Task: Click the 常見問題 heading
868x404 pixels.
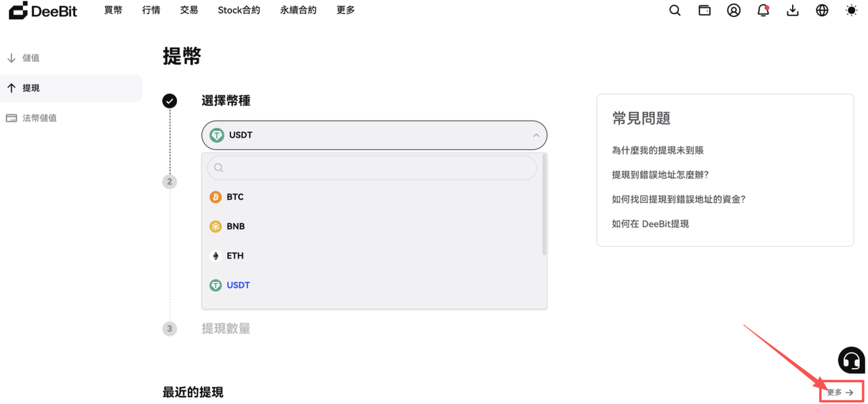Action: pyautogui.click(x=642, y=119)
